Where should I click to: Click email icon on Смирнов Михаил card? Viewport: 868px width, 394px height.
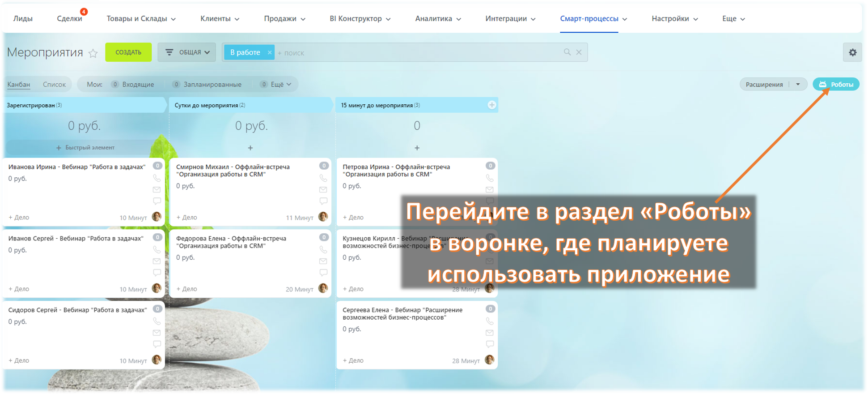pos(323,190)
